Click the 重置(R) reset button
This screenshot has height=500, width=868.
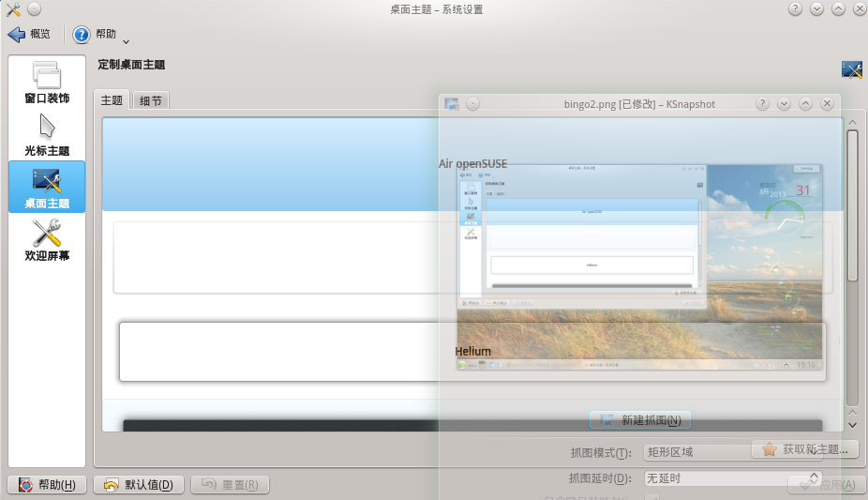click(x=230, y=485)
